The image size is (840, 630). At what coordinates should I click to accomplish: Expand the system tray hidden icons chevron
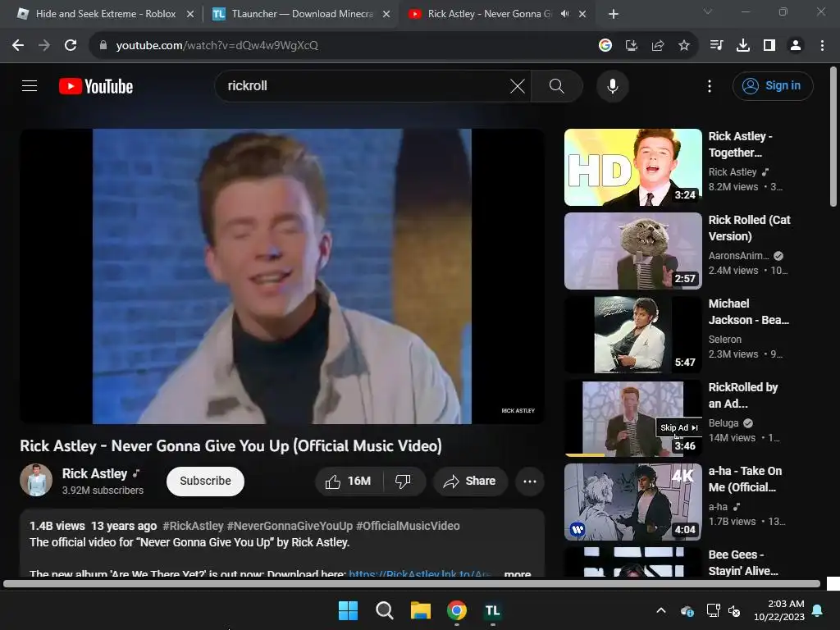pyautogui.click(x=661, y=610)
